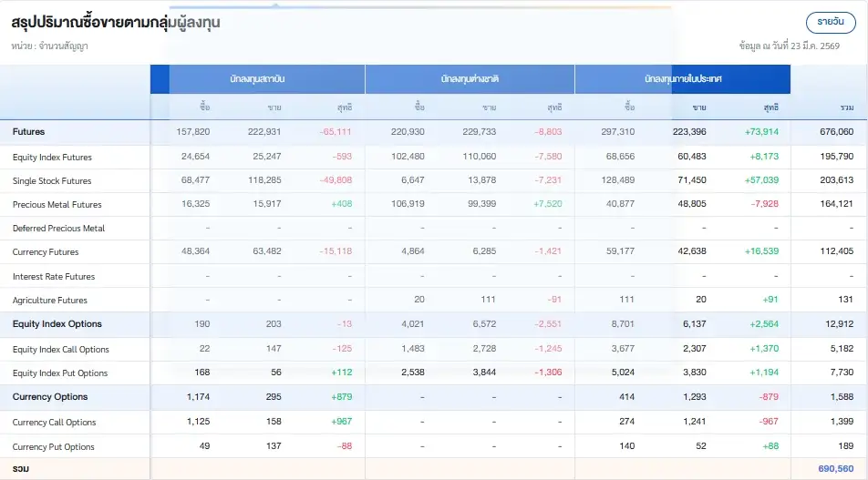Screen dimensions: 868x480
Task: Click the unit note หน่วย : จำนวนสัญญา
Action: tap(49, 46)
